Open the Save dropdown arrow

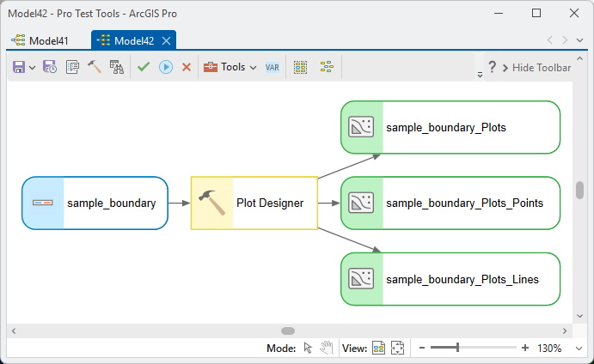(x=32, y=68)
